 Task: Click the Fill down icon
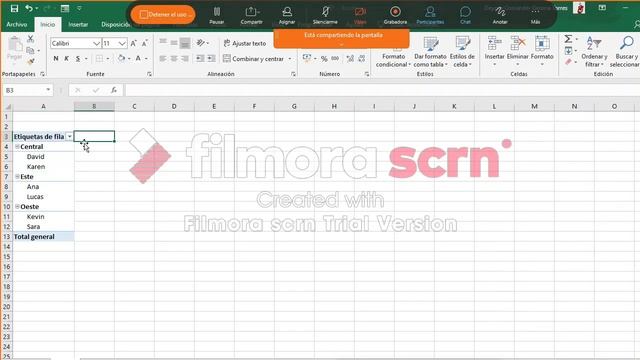(568, 51)
